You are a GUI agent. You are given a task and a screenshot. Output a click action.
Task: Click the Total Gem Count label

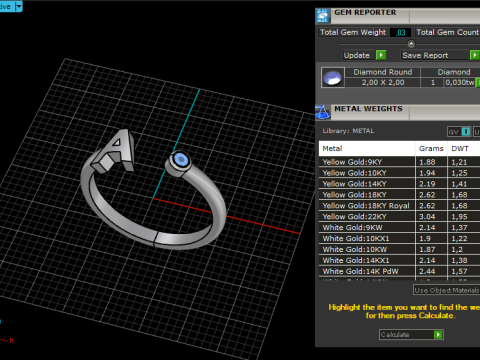pos(447,32)
